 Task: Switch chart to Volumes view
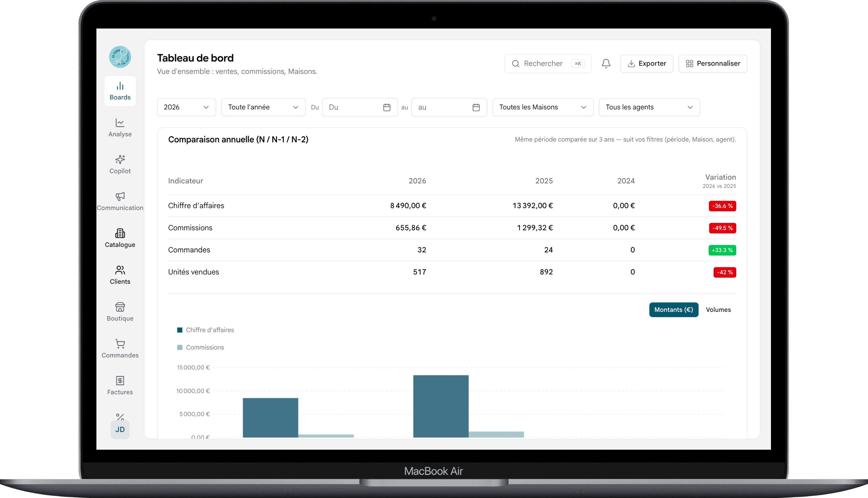tap(718, 310)
